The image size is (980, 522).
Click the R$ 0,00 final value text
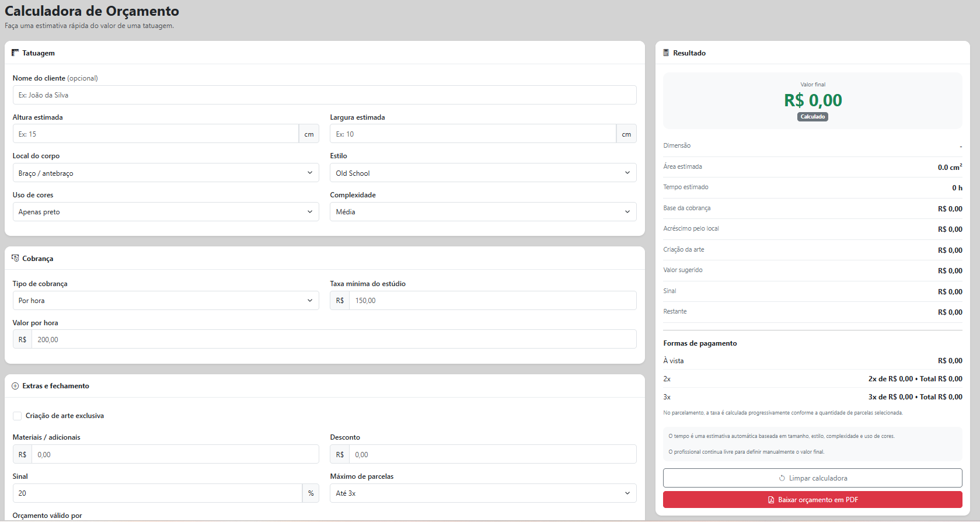tap(813, 100)
